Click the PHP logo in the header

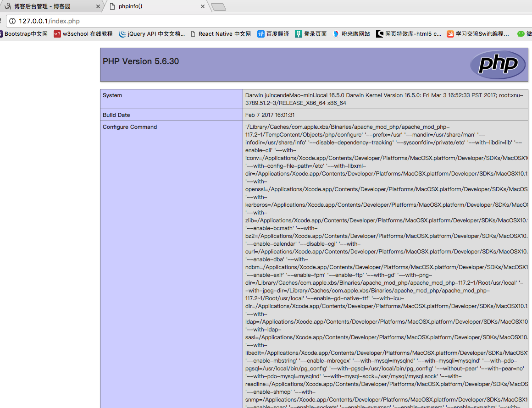pos(498,65)
